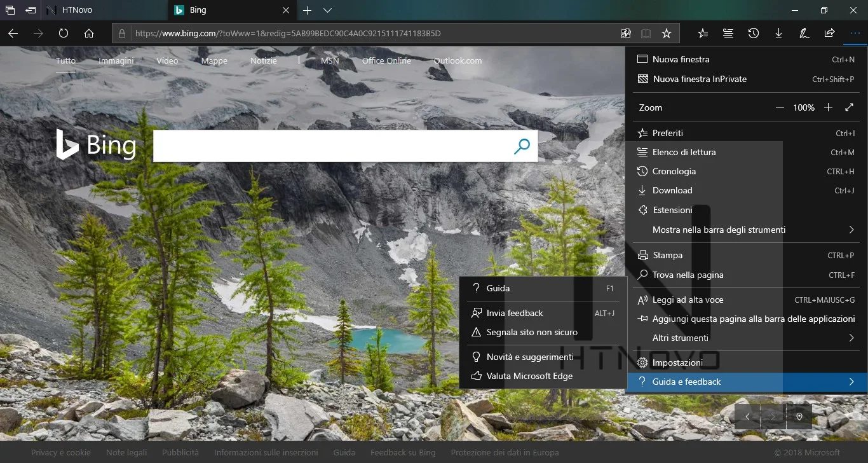Close the Bing tab
This screenshot has height=463, width=868.
(285, 10)
